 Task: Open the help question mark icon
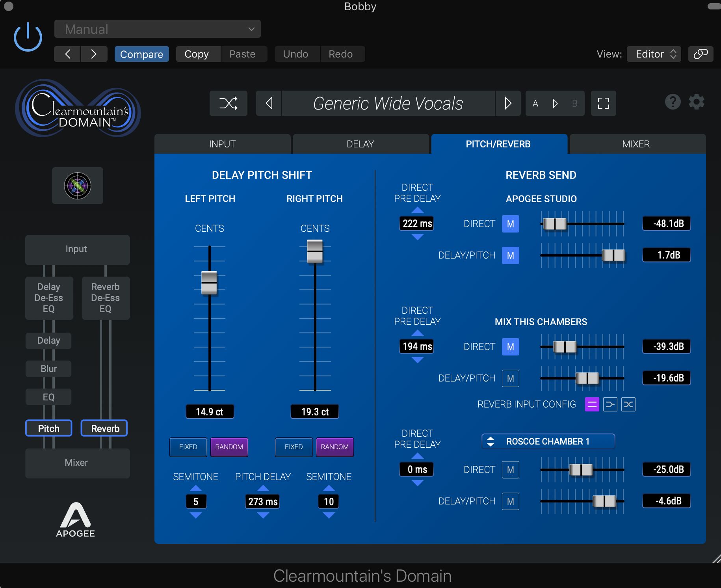tap(673, 102)
